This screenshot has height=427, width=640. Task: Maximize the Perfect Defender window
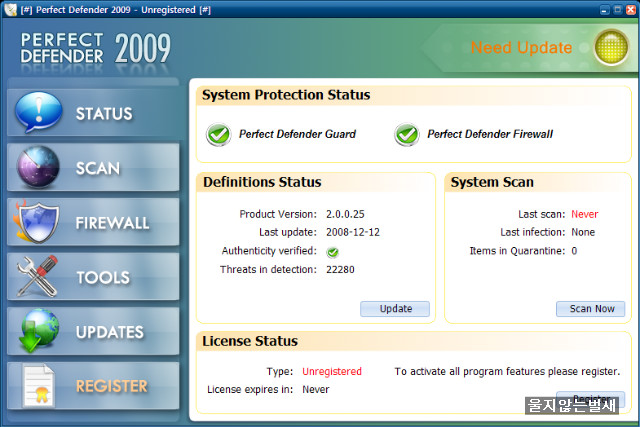point(618,10)
